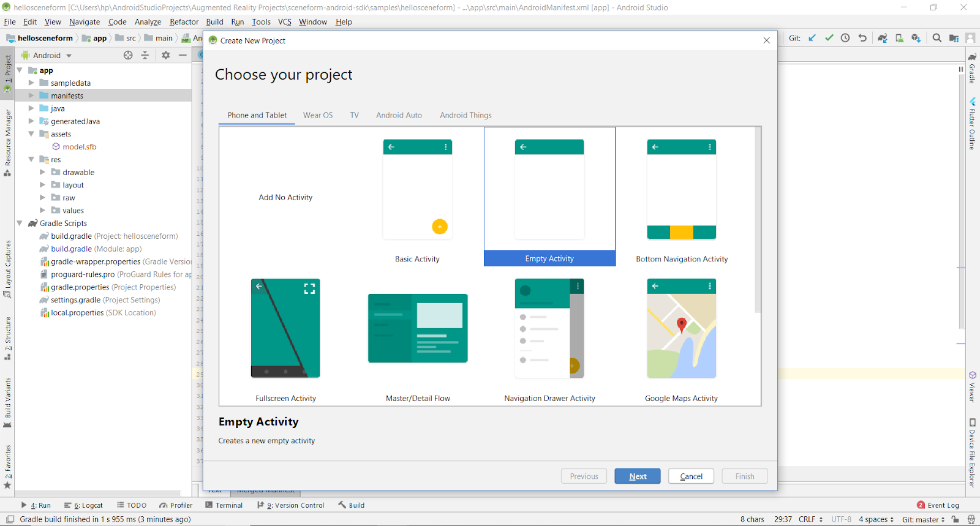Open the Layout Captures side panel

[x=7, y=269]
